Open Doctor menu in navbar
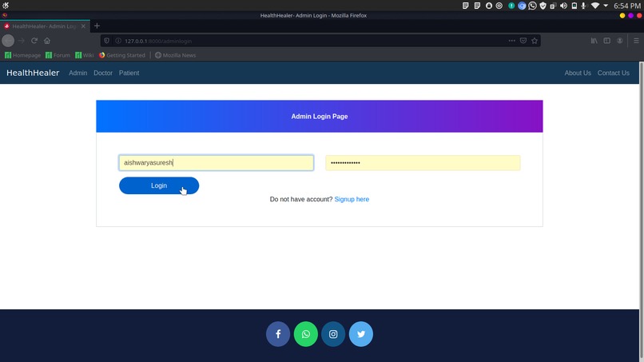This screenshot has width=644, height=362. coord(103,73)
